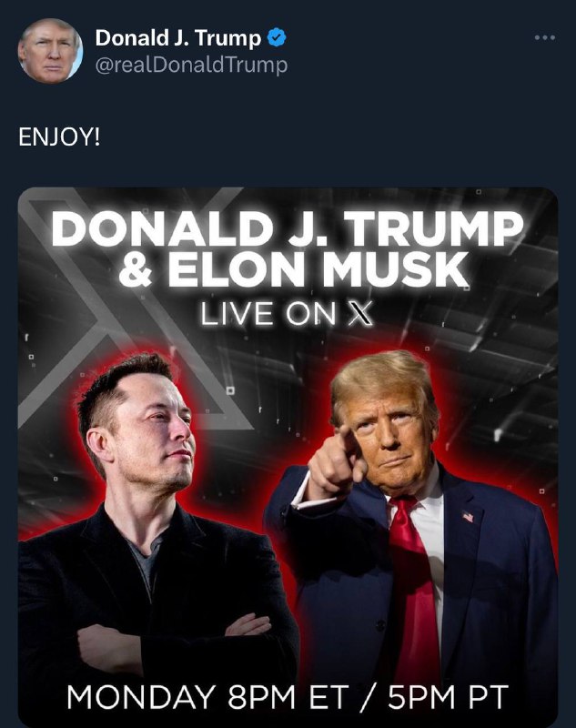Click the "LIVE ON" subtitle words
Screen dimensions: 576x728
click(x=268, y=314)
